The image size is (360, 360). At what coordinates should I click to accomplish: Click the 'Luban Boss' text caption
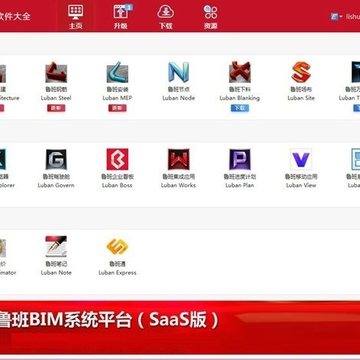tap(117, 185)
